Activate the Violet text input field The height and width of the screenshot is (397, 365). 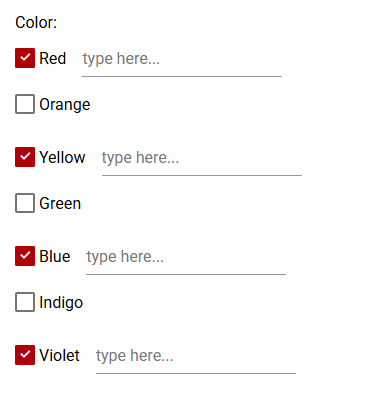coord(196,358)
